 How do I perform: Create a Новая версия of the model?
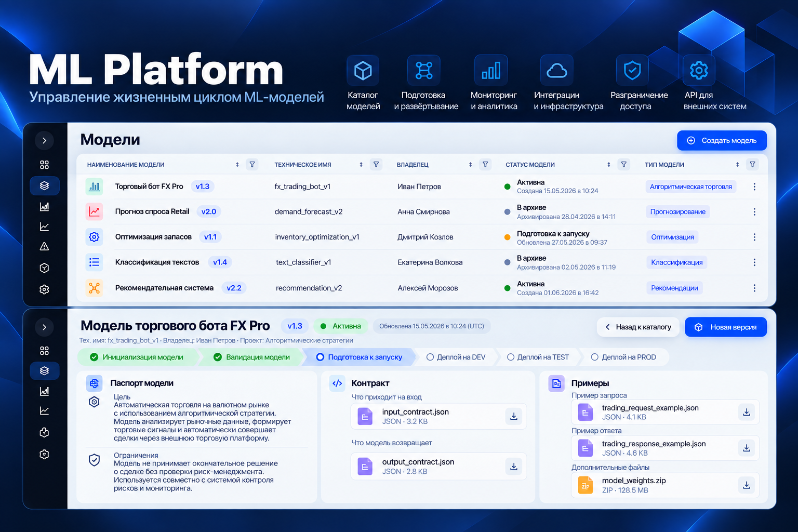726,327
